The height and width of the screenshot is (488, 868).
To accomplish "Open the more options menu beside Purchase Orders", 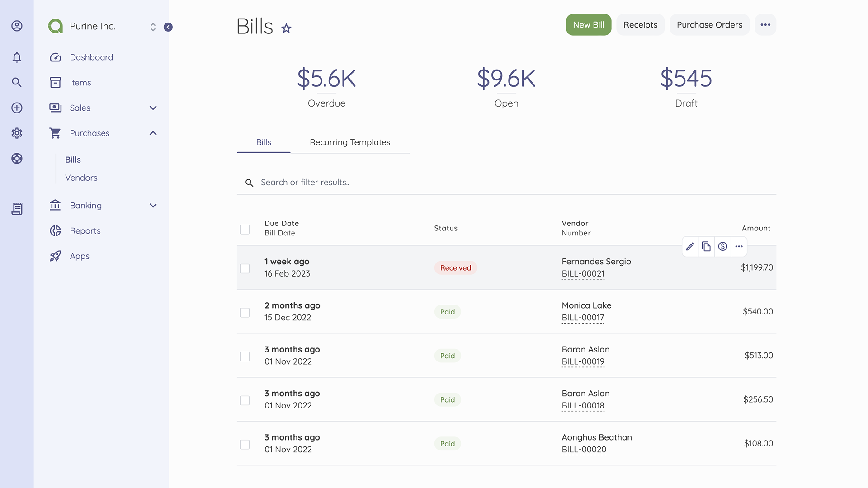I will (765, 25).
